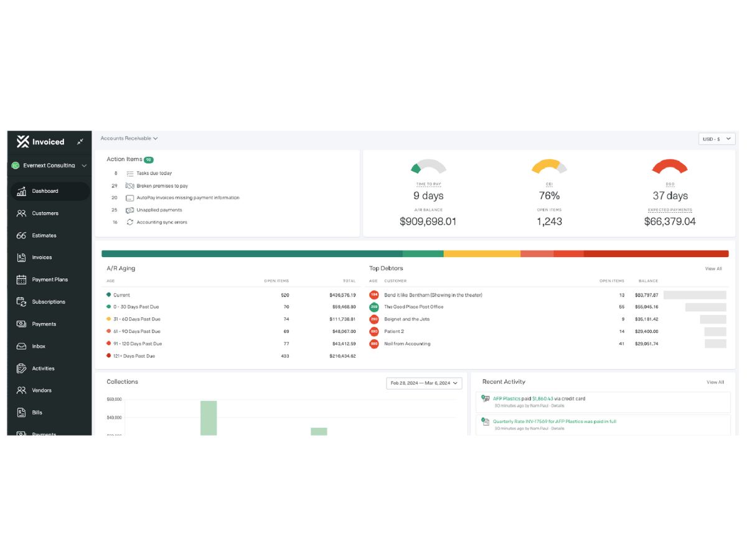
Task: Click the 61 - 90 Days Past Due row
Action: pyautogui.click(x=231, y=332)
